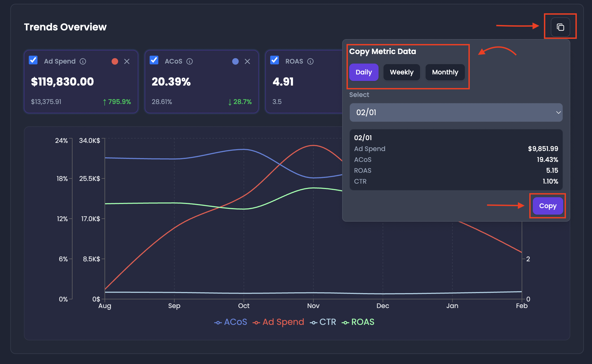Remove the Ad Spend metric card
Screen dimensions: 592x364
(x=127, y=61)
